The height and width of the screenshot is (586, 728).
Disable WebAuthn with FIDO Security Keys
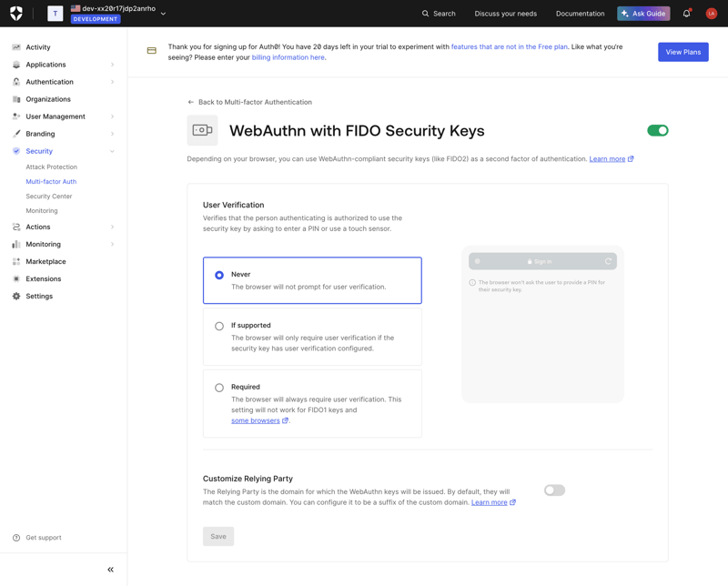coord(658,130)
